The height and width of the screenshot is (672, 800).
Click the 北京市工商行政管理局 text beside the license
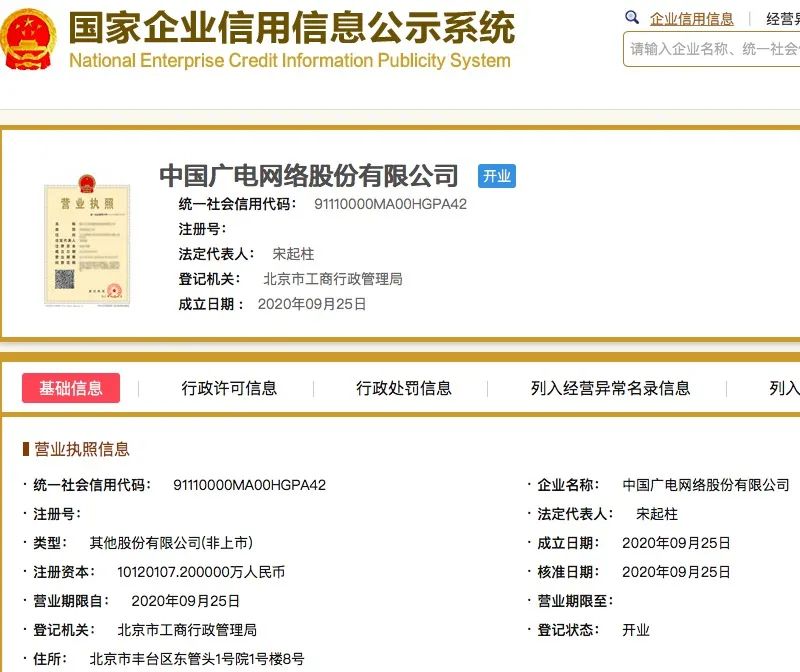(332, 279)
